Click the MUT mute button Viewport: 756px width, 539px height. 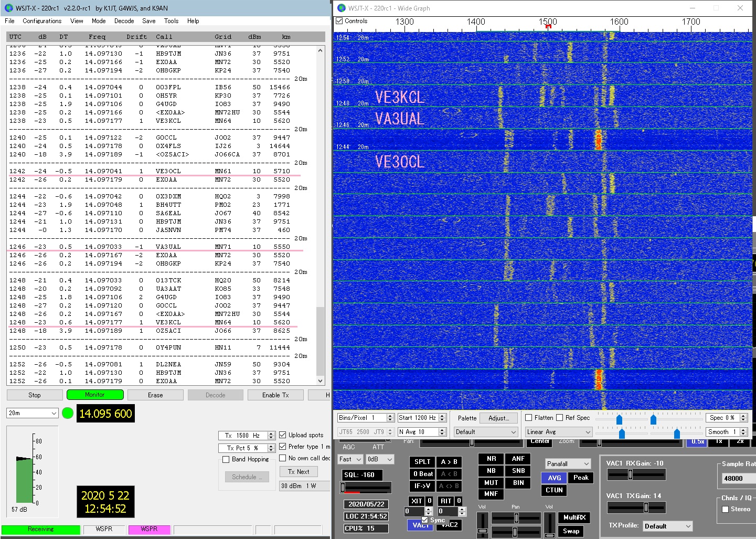coord(491,483)
